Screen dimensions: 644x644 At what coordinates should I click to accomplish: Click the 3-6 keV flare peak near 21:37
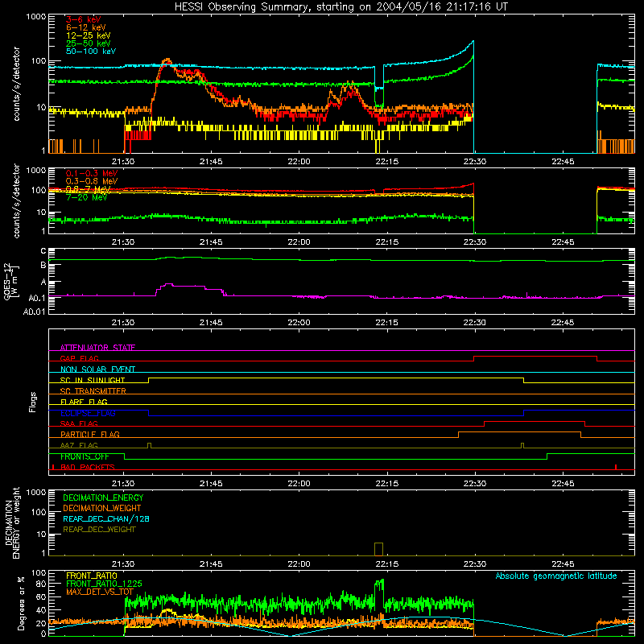click(166, 63)
